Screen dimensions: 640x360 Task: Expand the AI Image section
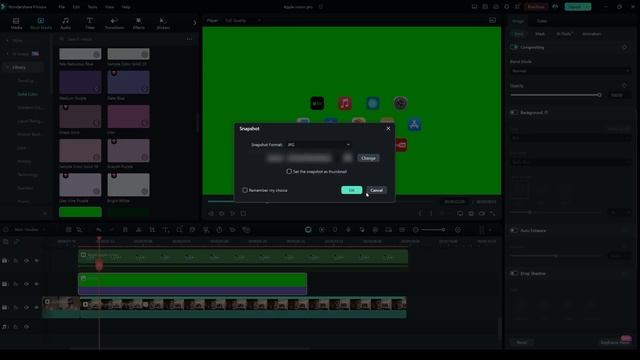point(7,54)
